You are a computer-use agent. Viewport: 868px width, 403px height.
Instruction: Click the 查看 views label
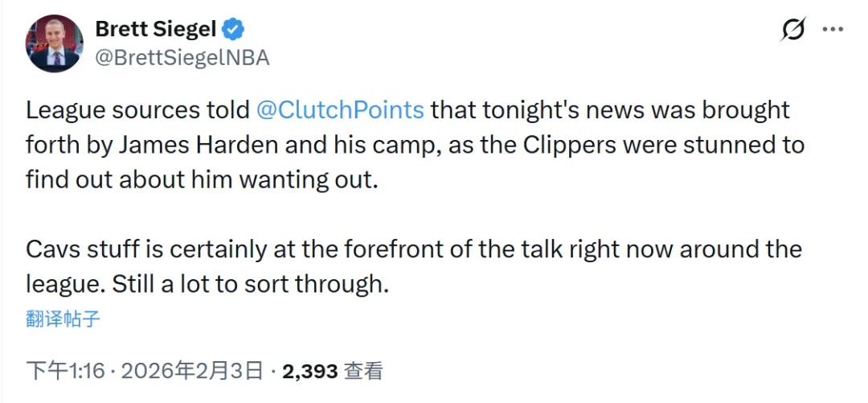[x=362, y=371]
